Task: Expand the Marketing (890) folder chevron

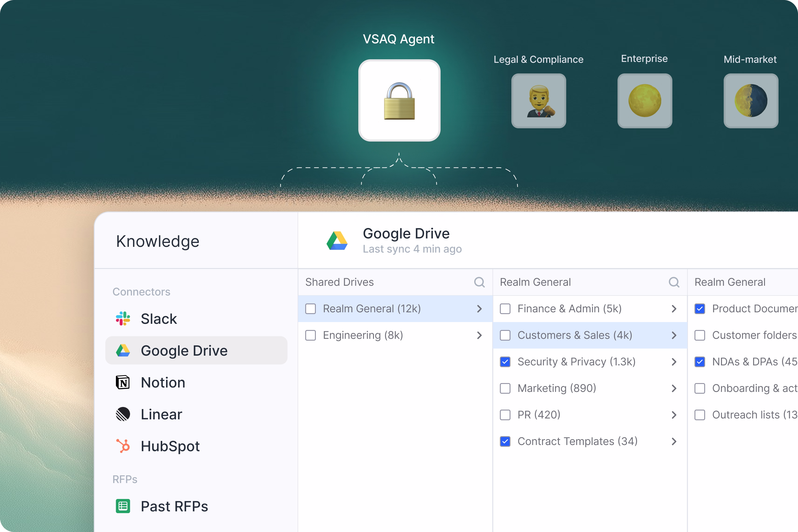Action: click(674, 388)
